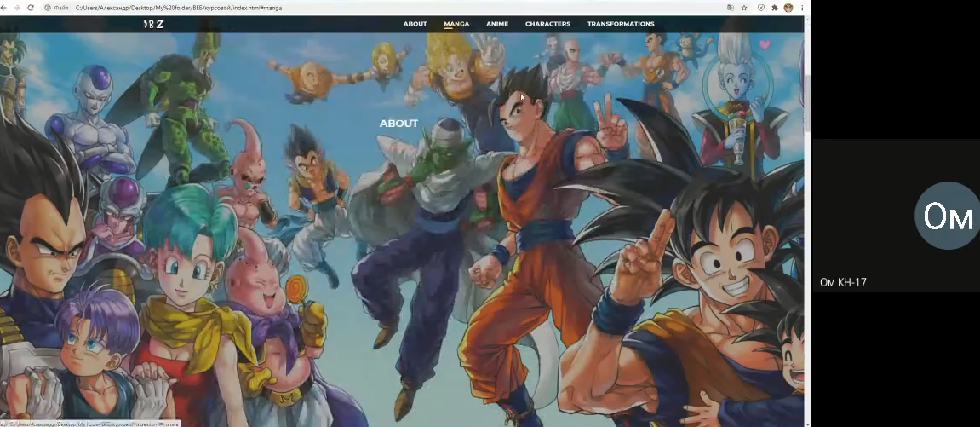This screenshot has height=427, width=980.
Task: Go to the ABOUT nav item
Action: pos(415,24)
